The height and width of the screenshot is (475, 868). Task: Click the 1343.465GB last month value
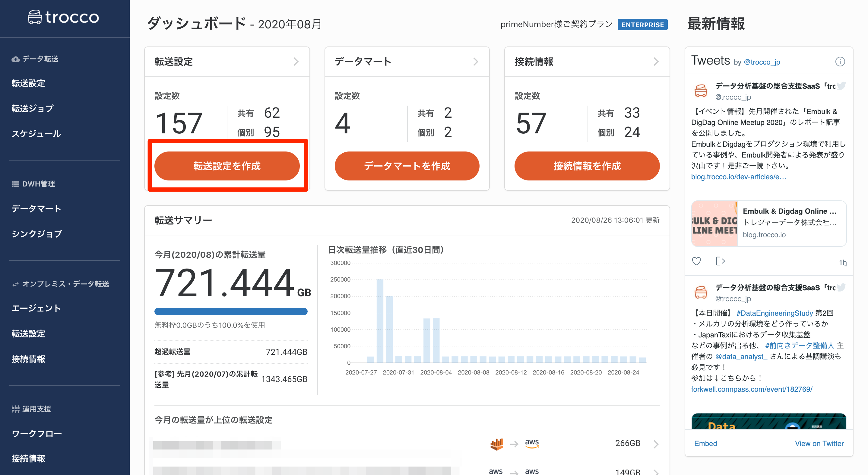click(284, 379)
